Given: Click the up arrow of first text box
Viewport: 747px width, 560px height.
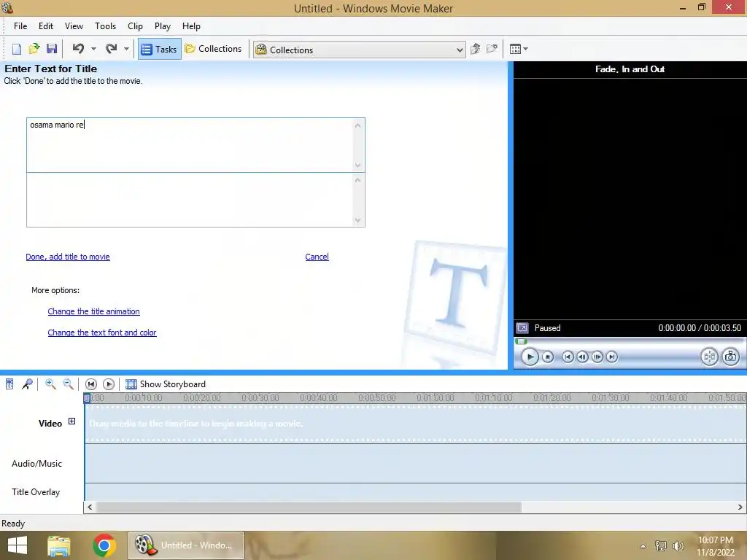Looking at the screenshot, I should coord(357,125).
